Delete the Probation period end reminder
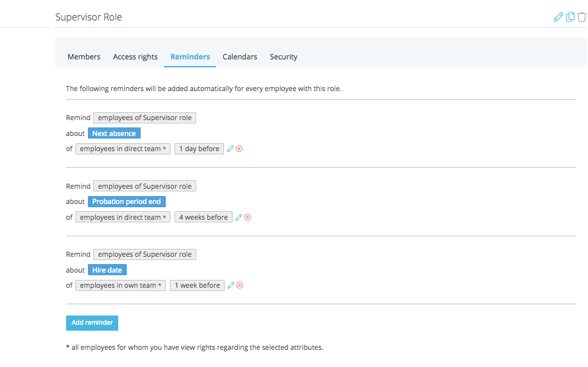The image size is (588, 367). tap(248, 217)
